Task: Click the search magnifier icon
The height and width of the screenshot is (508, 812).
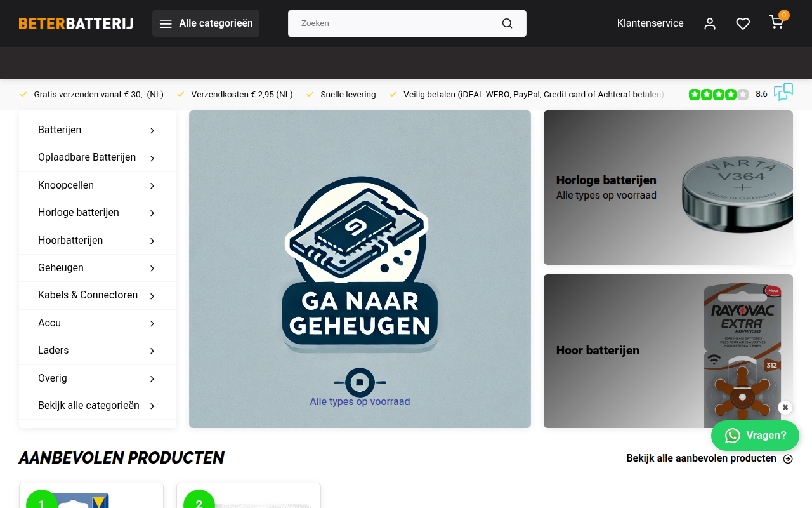Action: point(507,23)
